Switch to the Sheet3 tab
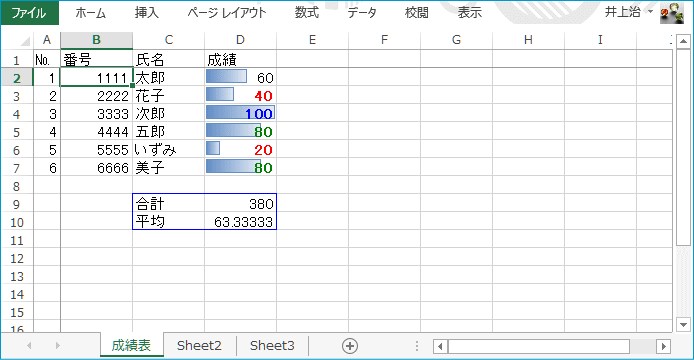The width and height of the screenshot is (694, 360). pyautogui.click(x=272, y=345)
